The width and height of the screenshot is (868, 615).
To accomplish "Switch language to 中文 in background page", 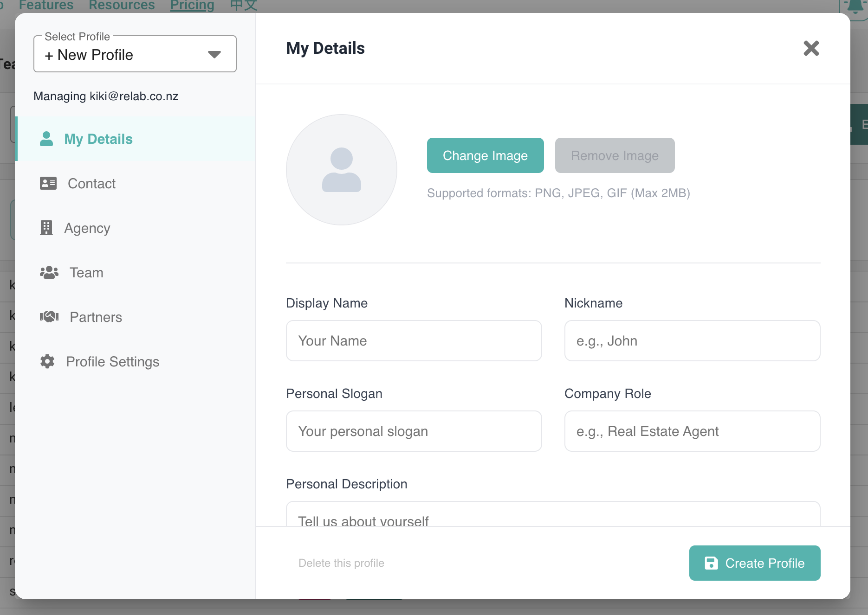I will [244, 6].
